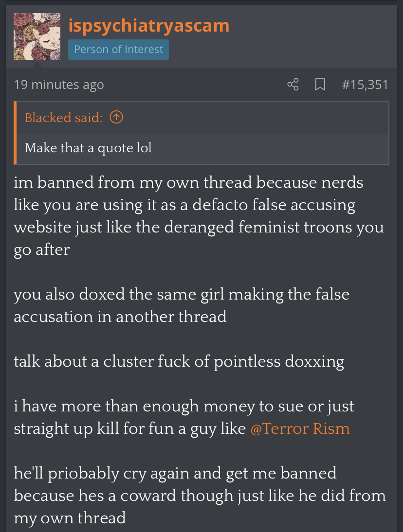Viewport: 403px width, 532px height.
Task: Open ispsychiatryascam's avatar image
Action: (x=37, y=36)
